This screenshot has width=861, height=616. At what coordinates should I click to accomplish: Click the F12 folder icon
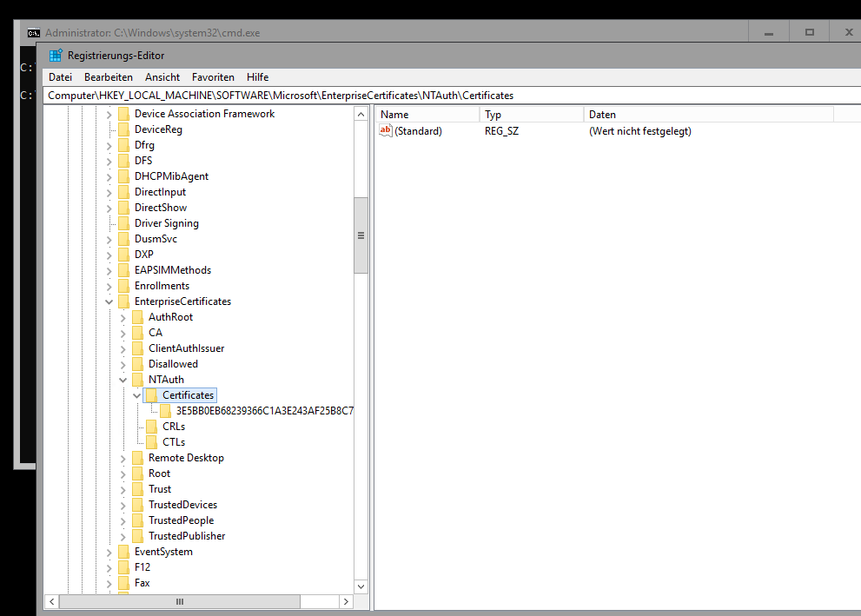[124, 567]
